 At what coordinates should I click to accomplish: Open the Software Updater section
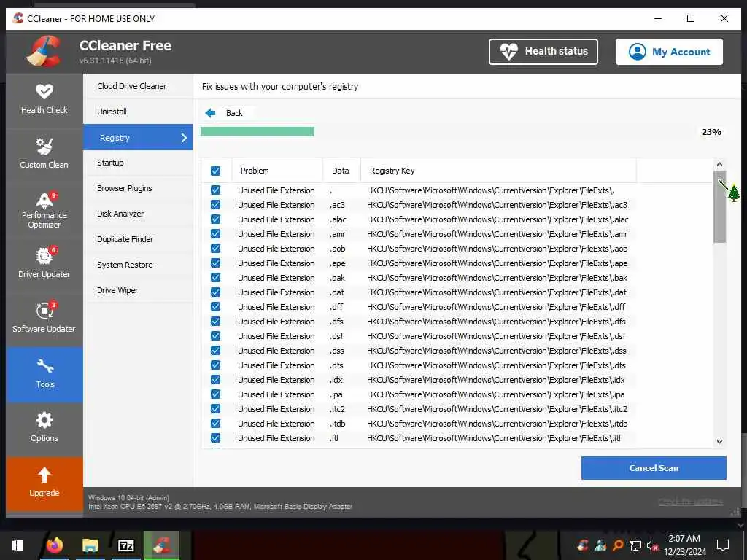44,319
